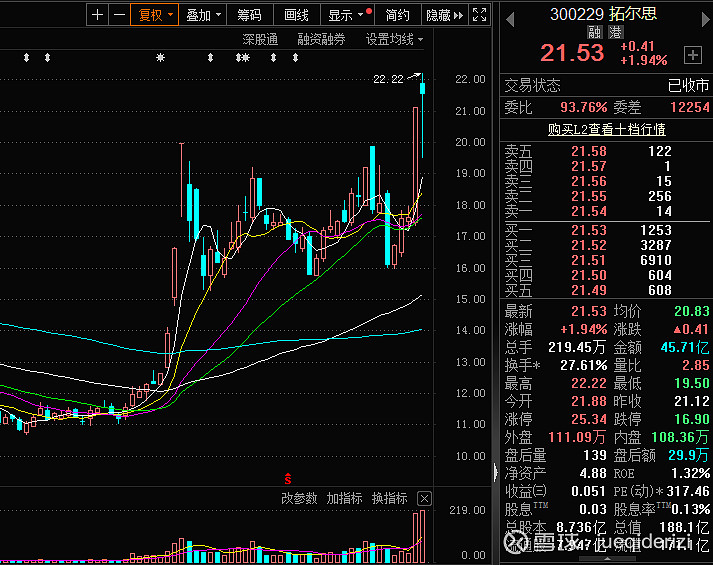Click 加指标 to add an indicator
Image resolution: width=713 pixels, height=565 pixels.
tap(344, 498)
